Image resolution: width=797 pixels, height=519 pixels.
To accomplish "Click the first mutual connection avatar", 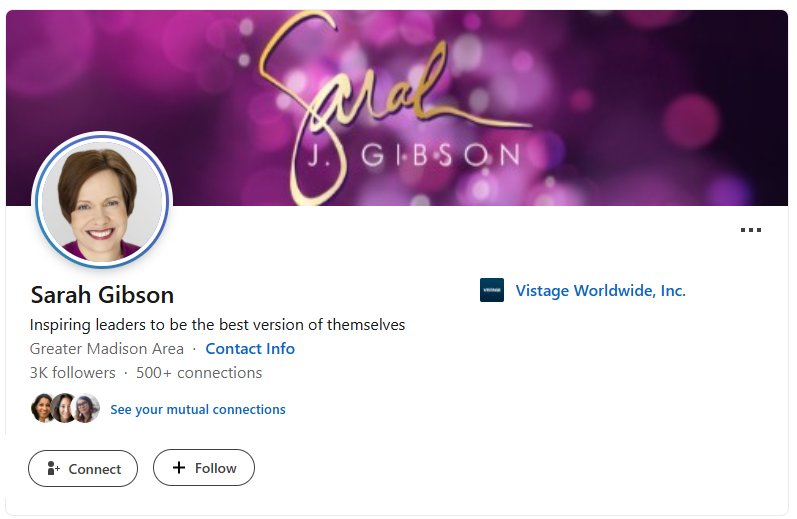I will pos(43,408).
